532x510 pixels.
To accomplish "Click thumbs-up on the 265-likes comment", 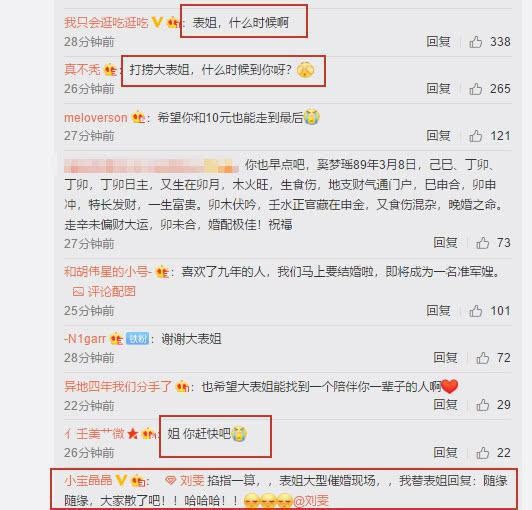I will click(475, 89).
